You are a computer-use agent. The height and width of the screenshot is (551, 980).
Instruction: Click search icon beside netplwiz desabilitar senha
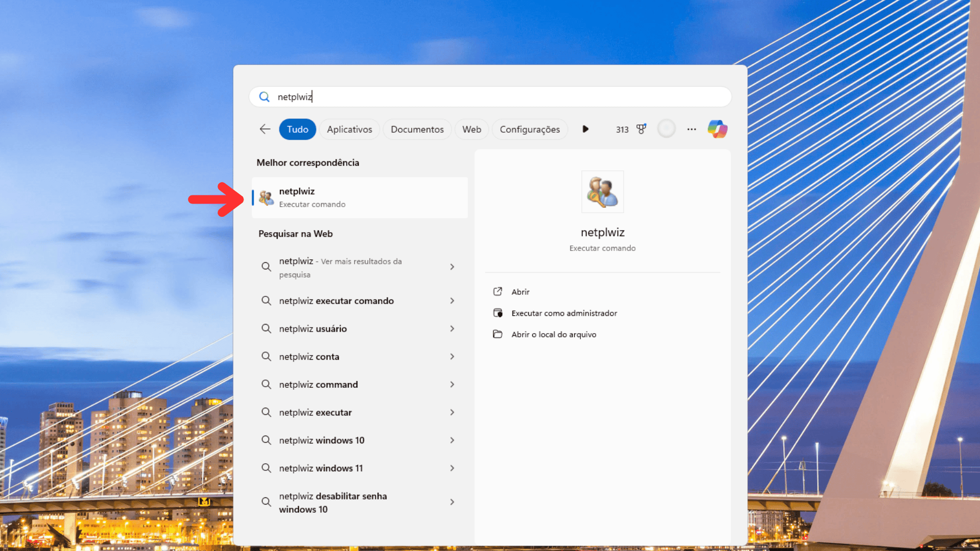(x=266, y=502)
